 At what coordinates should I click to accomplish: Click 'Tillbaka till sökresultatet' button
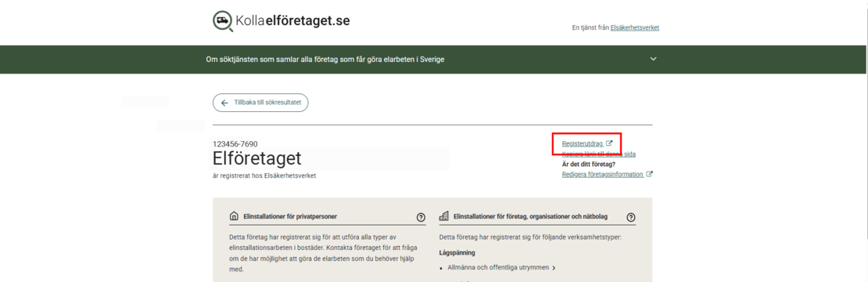tap(260, 103)
